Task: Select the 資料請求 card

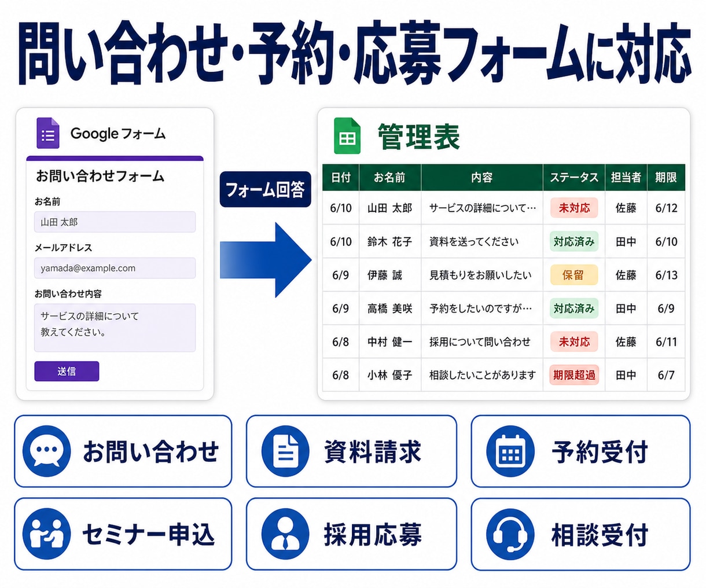Action: [x=351, y=451]
